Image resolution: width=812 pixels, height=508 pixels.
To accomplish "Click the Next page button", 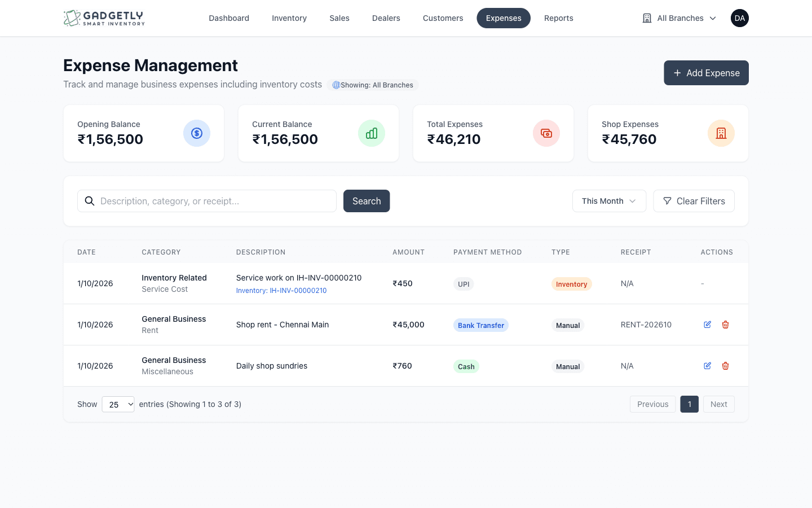I will coord(718,404).
